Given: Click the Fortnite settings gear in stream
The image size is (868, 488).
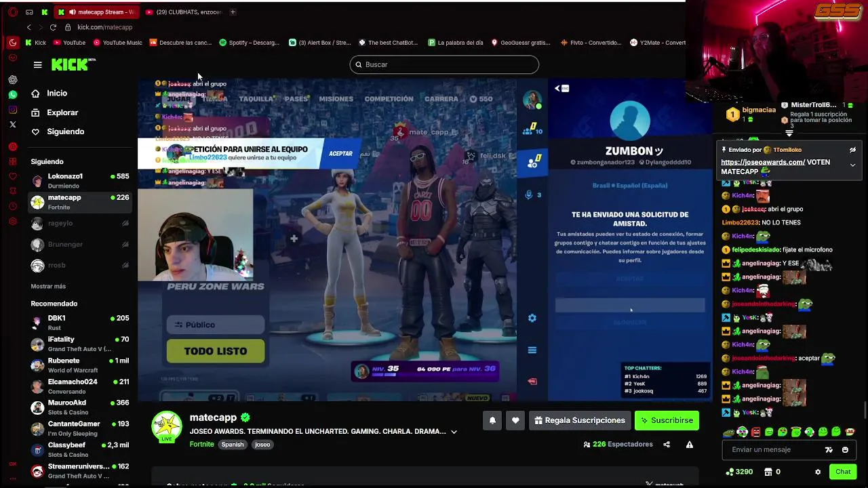Looking at the screenshot, I should (532, 318).
